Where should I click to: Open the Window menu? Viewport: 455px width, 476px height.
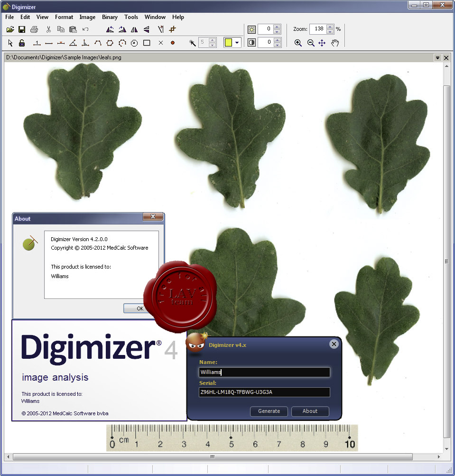pos(155,17)
